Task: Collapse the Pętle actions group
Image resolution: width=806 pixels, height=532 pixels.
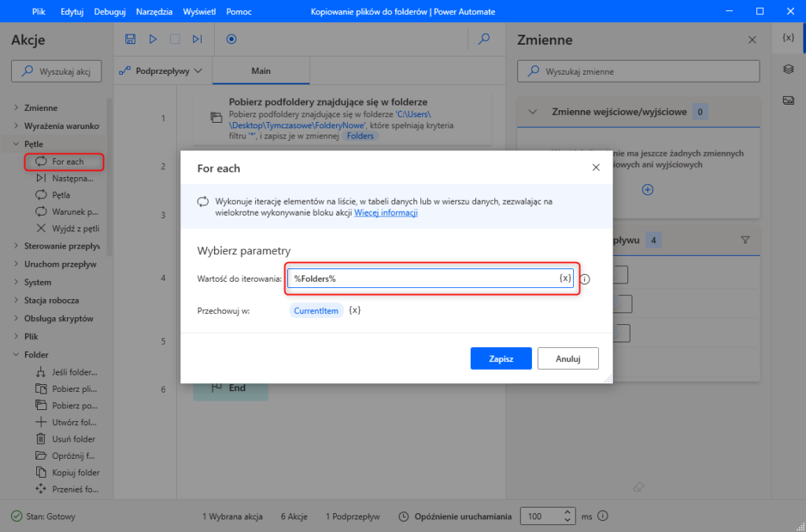Action: (17, 144)
